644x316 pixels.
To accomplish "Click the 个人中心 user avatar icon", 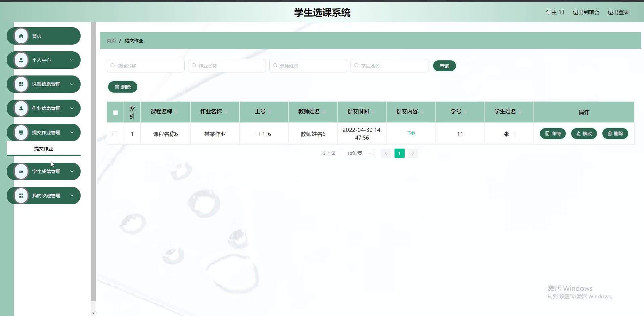I will pyautogui.click(x=21, y=60).
